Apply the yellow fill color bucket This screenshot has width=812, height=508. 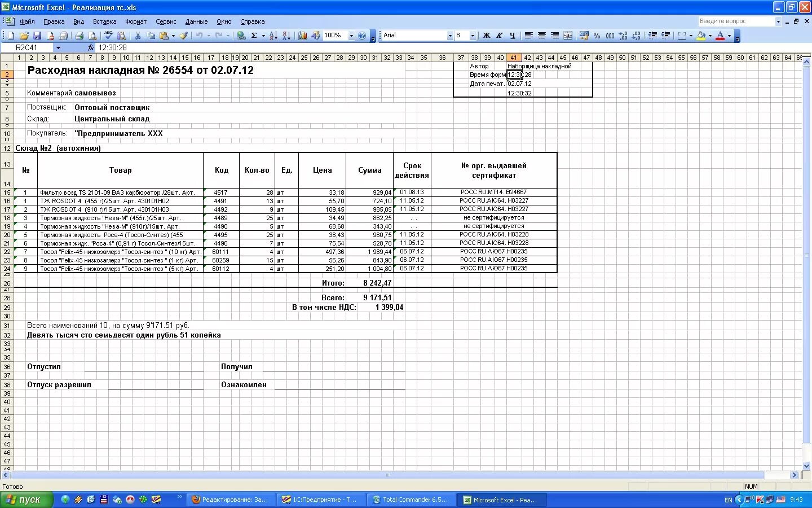coord(701,36)
